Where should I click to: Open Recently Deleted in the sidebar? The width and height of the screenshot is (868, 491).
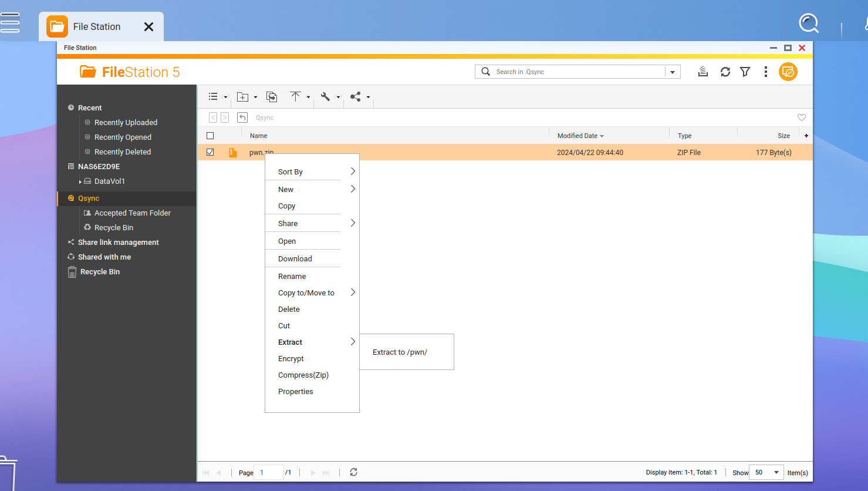(123, 152)
